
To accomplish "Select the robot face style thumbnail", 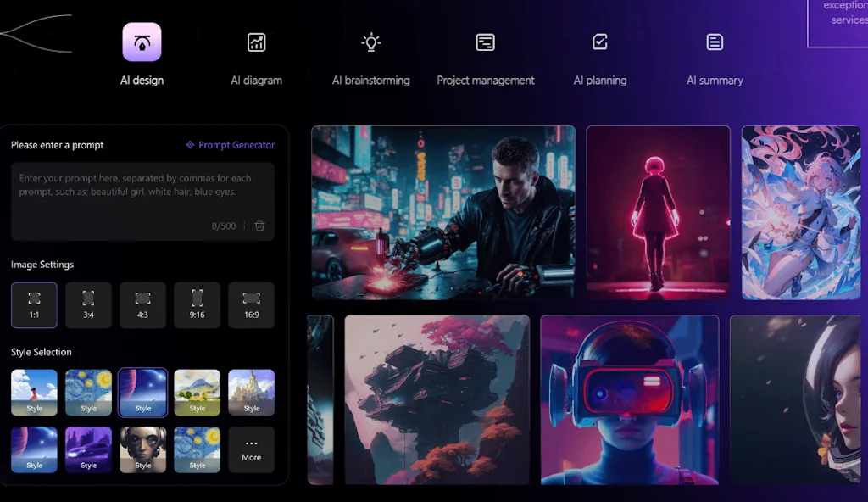I will click(x=142, y=449).
